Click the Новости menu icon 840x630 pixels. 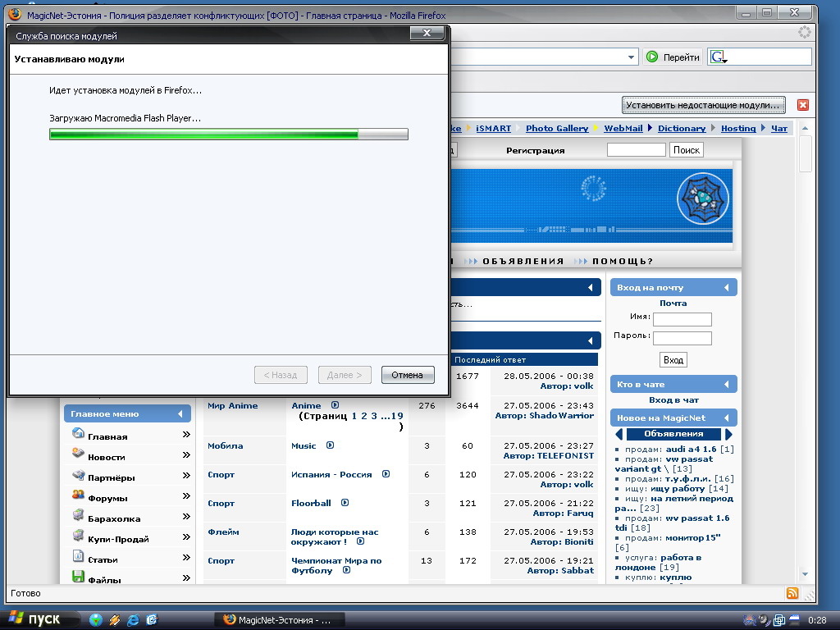tap(78, 453)
